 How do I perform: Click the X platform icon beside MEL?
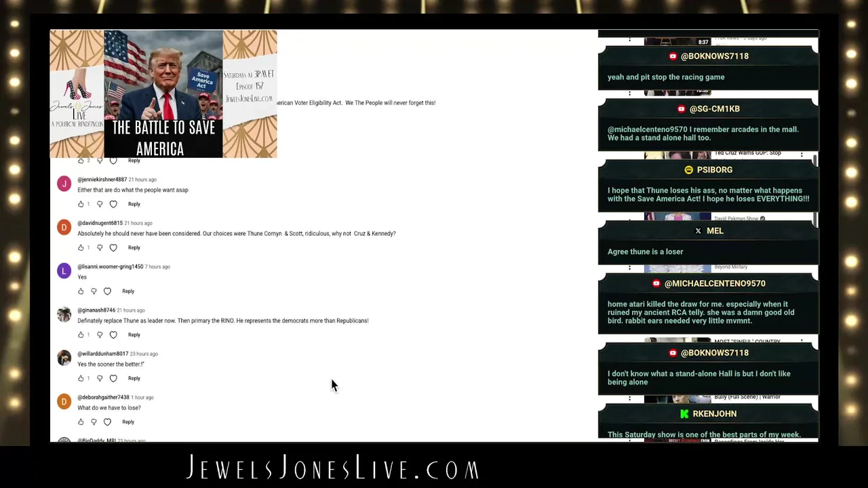point(698,231)
